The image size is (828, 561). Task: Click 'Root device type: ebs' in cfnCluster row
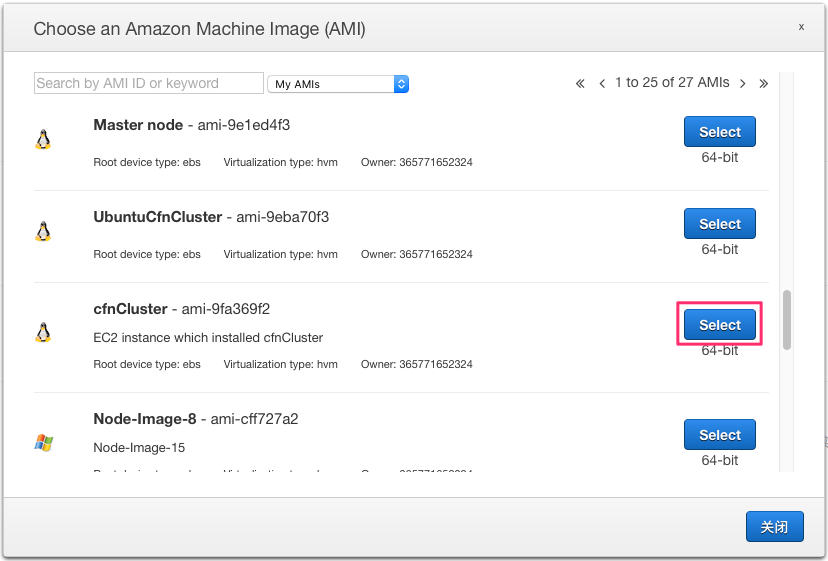coord(147,364)
